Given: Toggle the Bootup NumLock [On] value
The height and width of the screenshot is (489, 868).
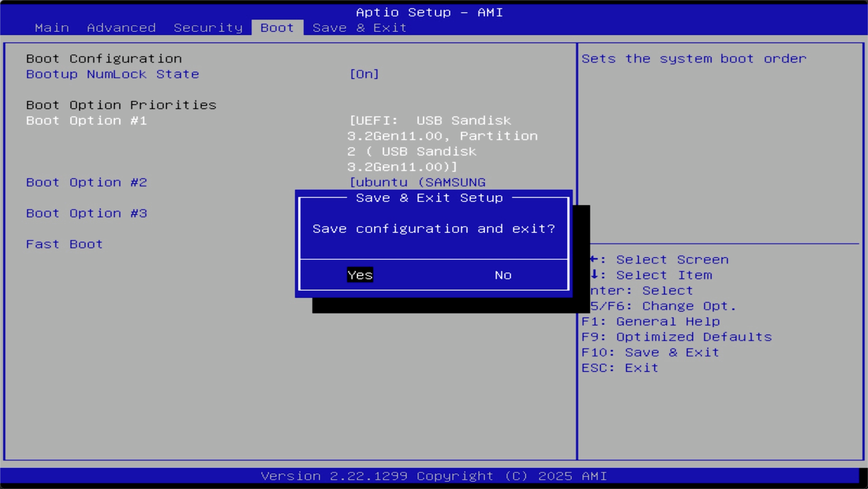Looking at the screenshot, I should [x=364, y=74].
